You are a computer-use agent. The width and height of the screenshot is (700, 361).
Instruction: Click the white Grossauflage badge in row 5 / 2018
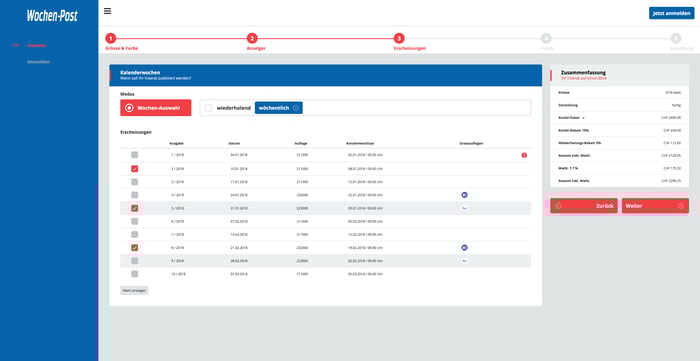[x=464, y=208]
